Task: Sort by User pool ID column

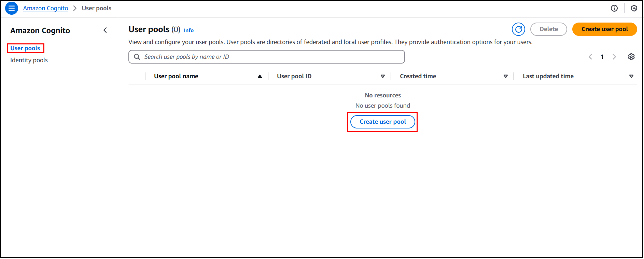Action: click(383, 76)
